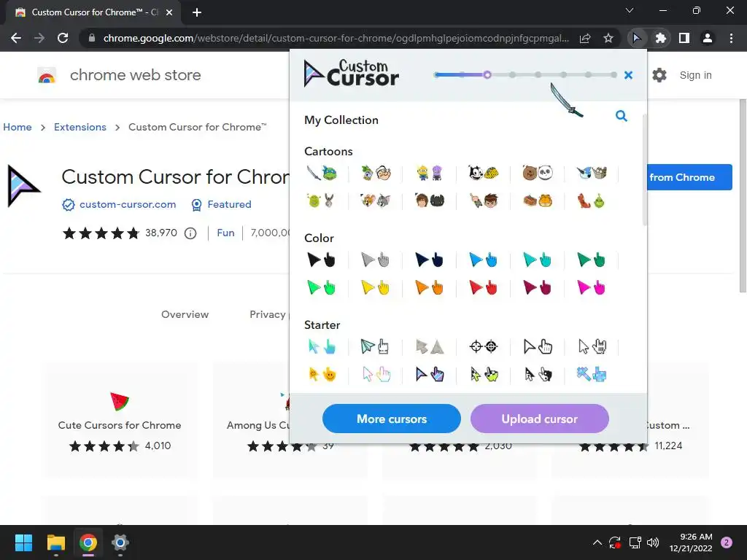Close the Custom Cursor browser tab
747x560 pixels.
coord(169,12)
